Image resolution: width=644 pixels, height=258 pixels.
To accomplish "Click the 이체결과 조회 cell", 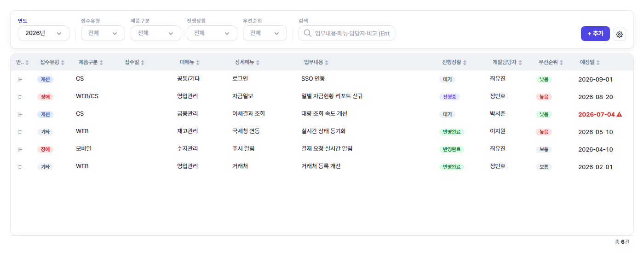I will (248, 114).
